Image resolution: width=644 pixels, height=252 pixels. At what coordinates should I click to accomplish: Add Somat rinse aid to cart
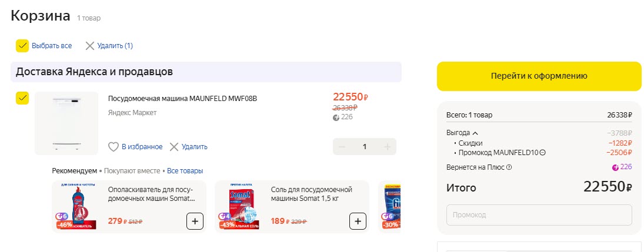click(x=195, y=221)
